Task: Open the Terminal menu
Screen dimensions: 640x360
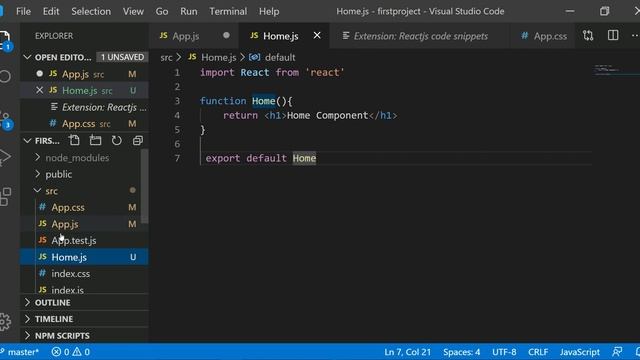Action: click(x=228, y=11)
